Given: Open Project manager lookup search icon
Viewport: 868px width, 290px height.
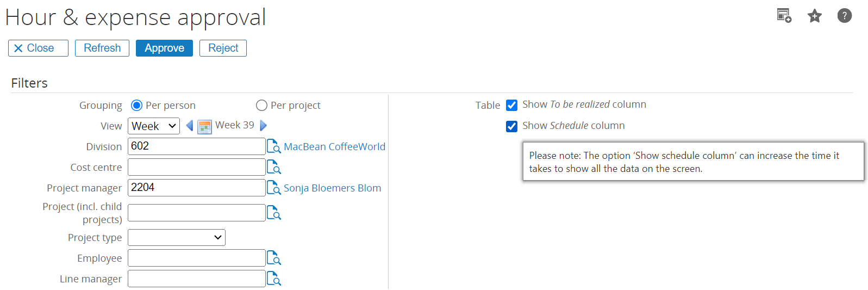Looking at the screenshot, I should (274, 188).
